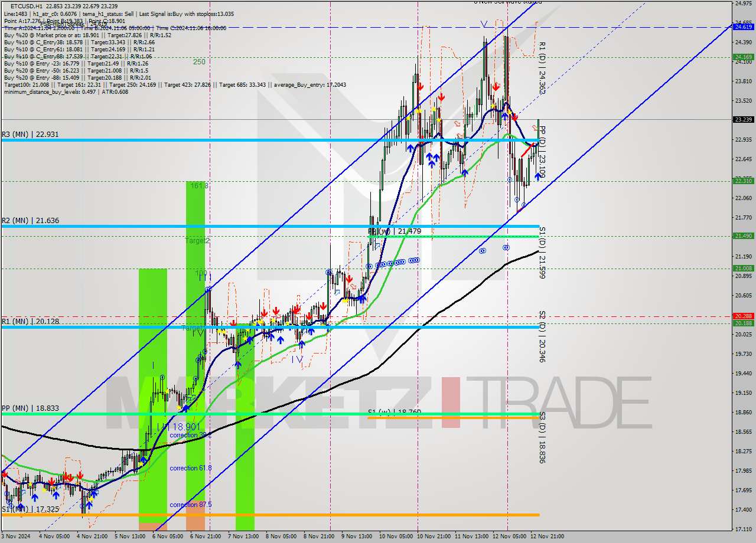Image resolution: width=756 pixels, height=543 pixels.
Task: Click the minimum_distance_buy_levels info line
Action: click(x=66, y=91)
